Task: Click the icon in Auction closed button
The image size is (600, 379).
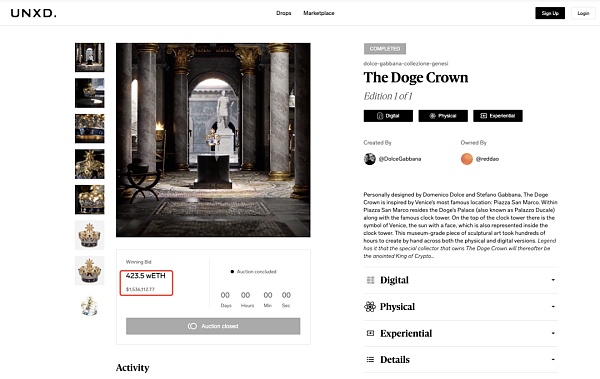Action: point(192,326)
